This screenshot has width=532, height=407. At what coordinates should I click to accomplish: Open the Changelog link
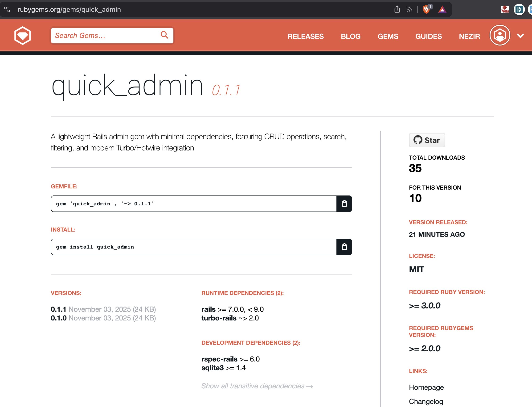(x=426, y=401)
